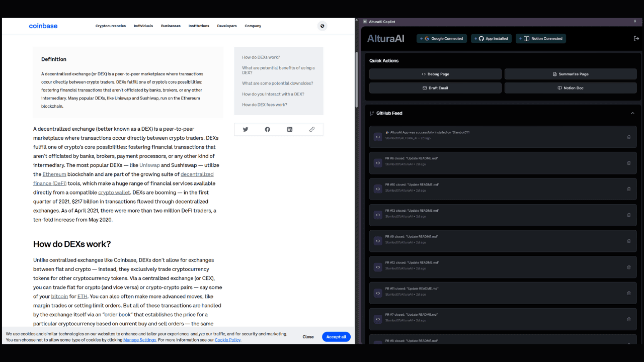
Task: Accept all cookies
Action: pyautogui.click(x=336, y=337)
